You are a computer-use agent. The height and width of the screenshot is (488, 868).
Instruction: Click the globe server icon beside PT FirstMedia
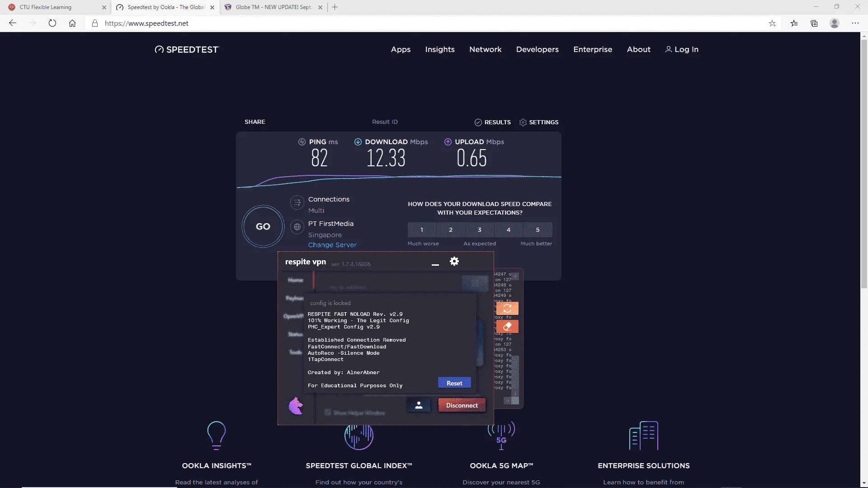(x=297, y=227)
